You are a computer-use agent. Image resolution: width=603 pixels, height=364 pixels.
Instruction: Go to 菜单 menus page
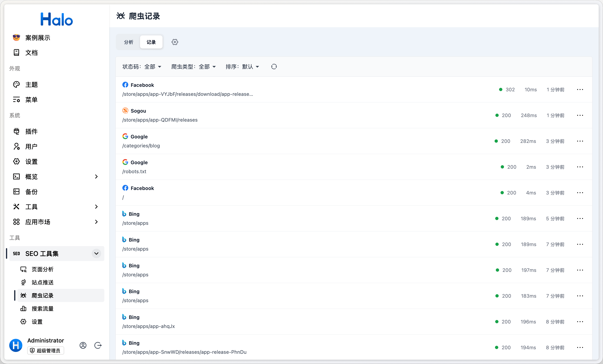point(57,100)
